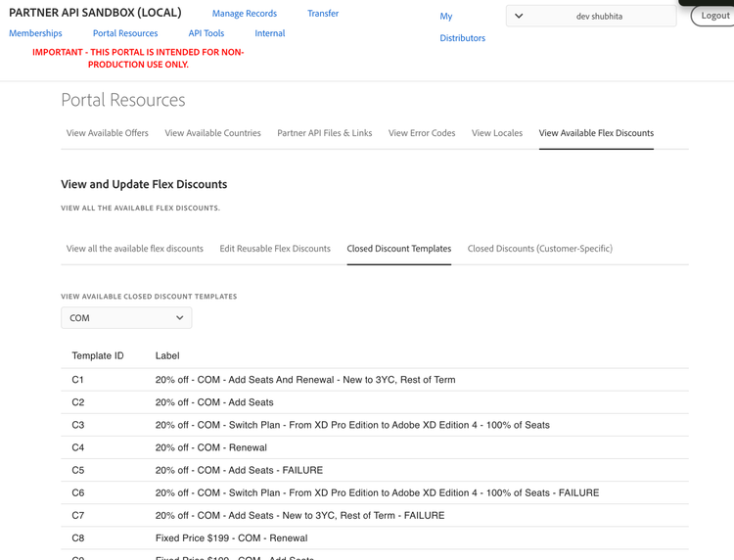
Task: Click label 'Fixed Price $199 - COM - Renewal'
Action: [x=231, y=538]
